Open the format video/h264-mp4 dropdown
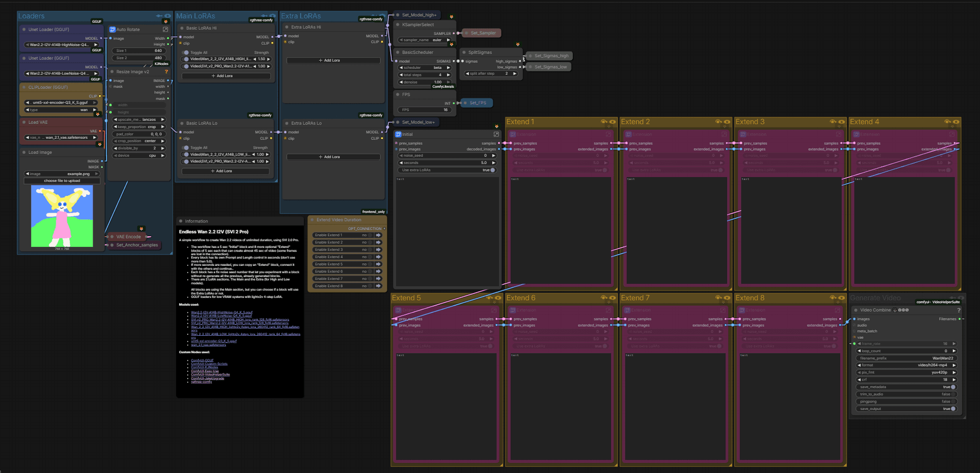The width and height of the screenshot is (980, 473). point(906,365)
